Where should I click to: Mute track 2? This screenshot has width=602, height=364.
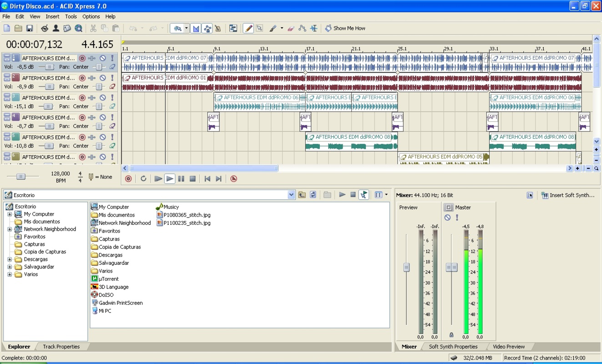click(x=103, y=77)
